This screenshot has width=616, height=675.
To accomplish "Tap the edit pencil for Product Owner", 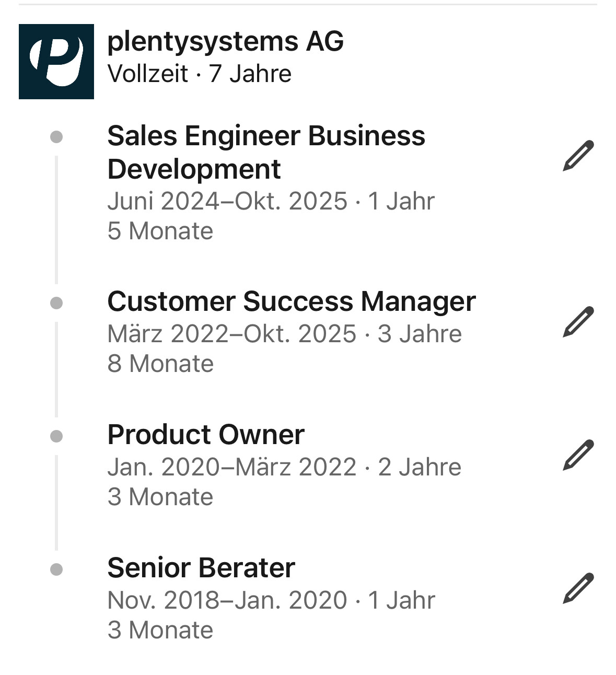I will [578, 455].
